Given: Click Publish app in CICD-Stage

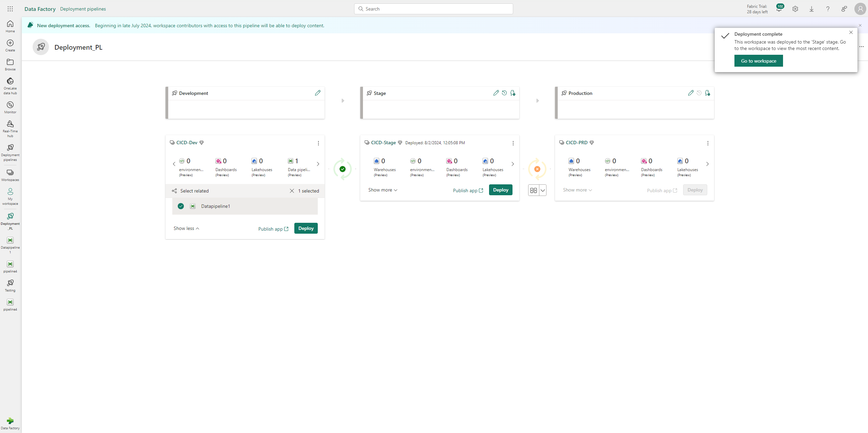Looking at the screenshot, I should click(x=468, y=190).
